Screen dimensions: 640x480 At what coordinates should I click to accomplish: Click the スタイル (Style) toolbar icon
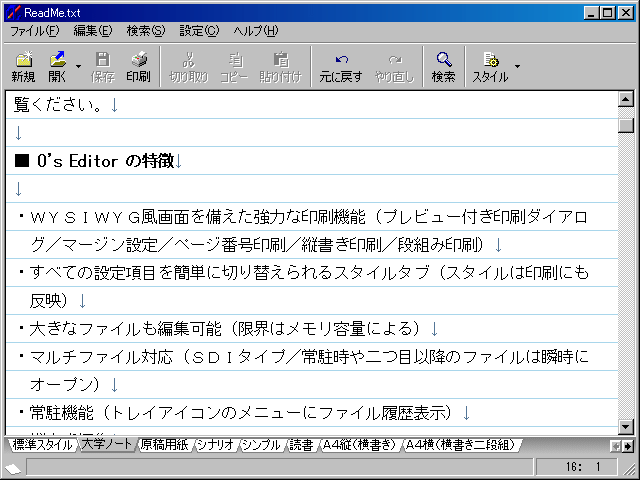(x=490, y=66)
